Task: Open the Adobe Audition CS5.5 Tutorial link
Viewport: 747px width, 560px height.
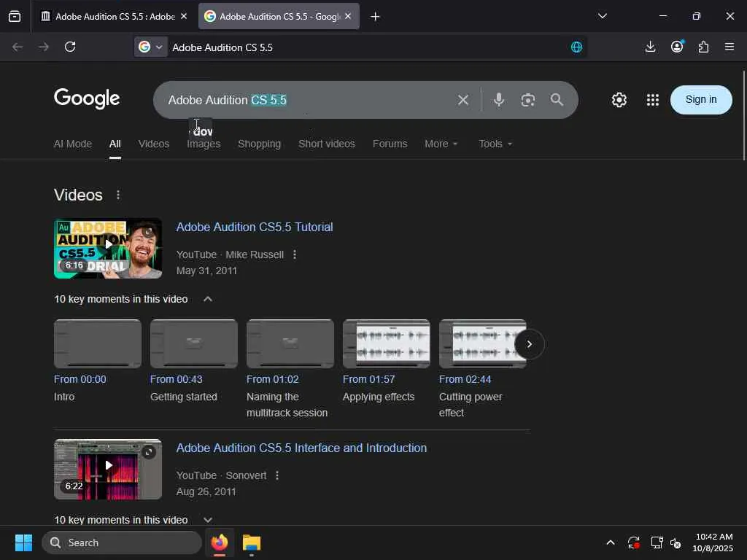Action: (x=255, y=227)
